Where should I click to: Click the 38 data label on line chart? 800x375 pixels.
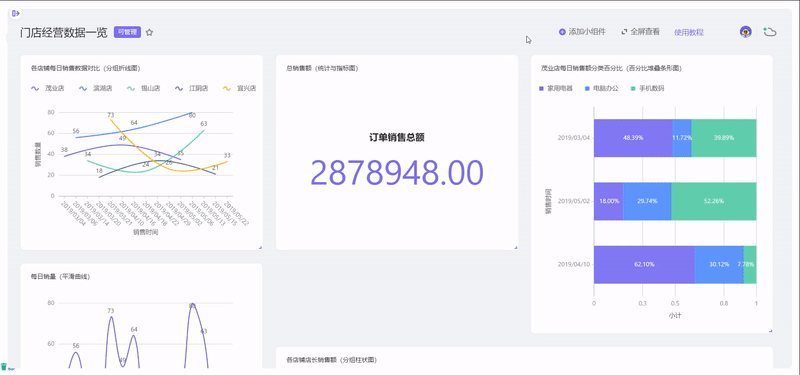pyautogui.click(x=64, y=149)
